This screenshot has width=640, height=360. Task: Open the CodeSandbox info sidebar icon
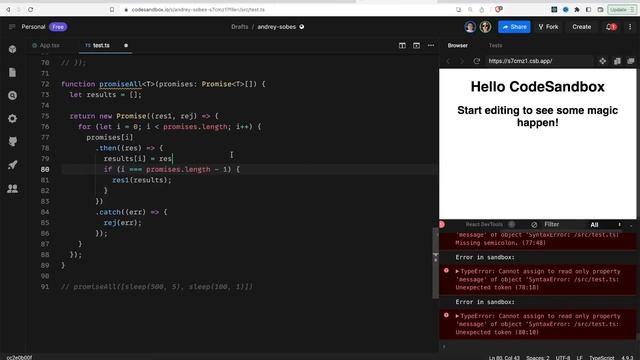coord(13,49)
